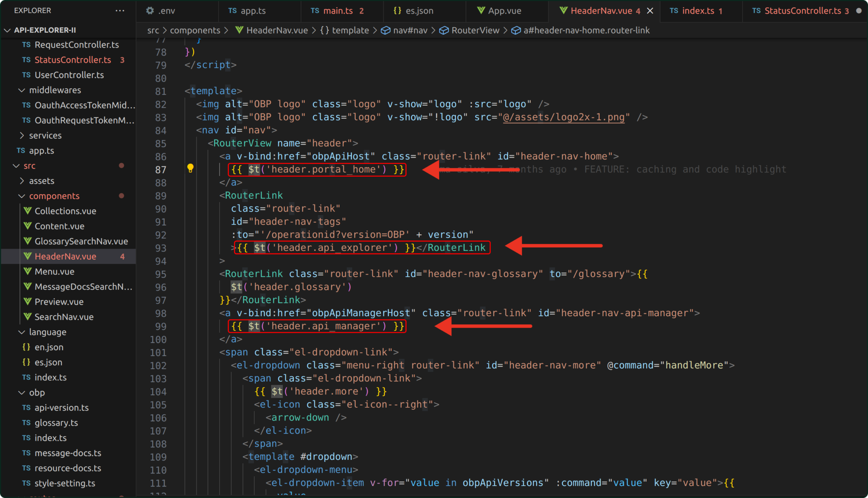The image size is (868, 498).
Task: Click the unsaved dot on StatusController.ts tab
Action: click(x=859, y=11)
